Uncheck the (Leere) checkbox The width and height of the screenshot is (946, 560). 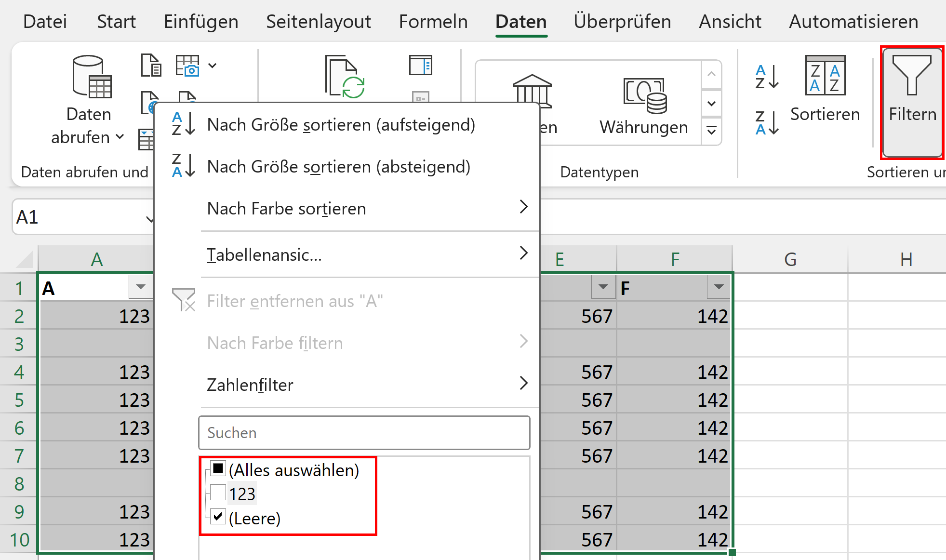point(218,517)
